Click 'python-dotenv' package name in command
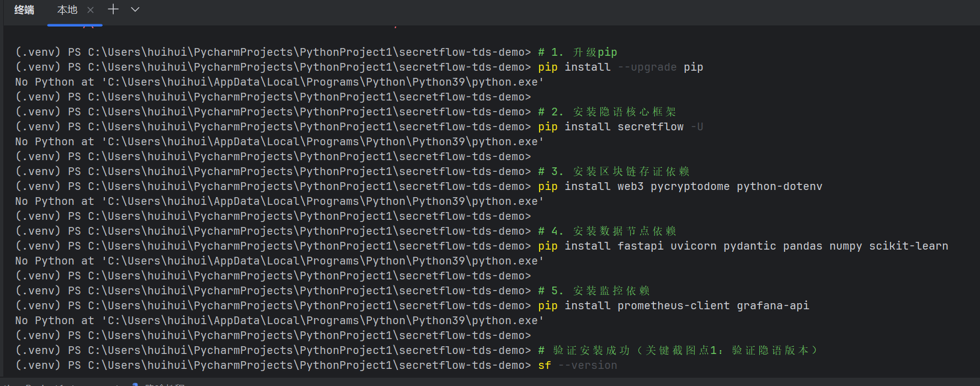The image size is (980, 386). click(779, 186)
